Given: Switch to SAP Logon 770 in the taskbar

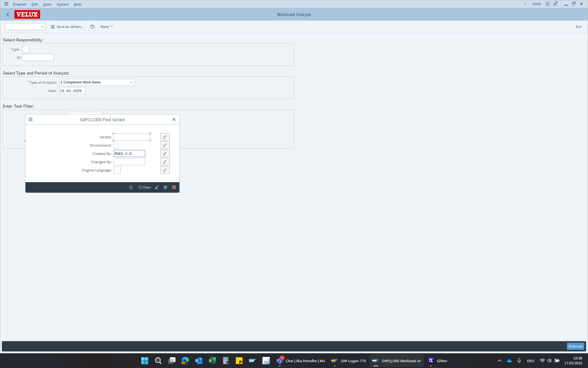Looking at the screenshot, I should click(x=349, y=361).
